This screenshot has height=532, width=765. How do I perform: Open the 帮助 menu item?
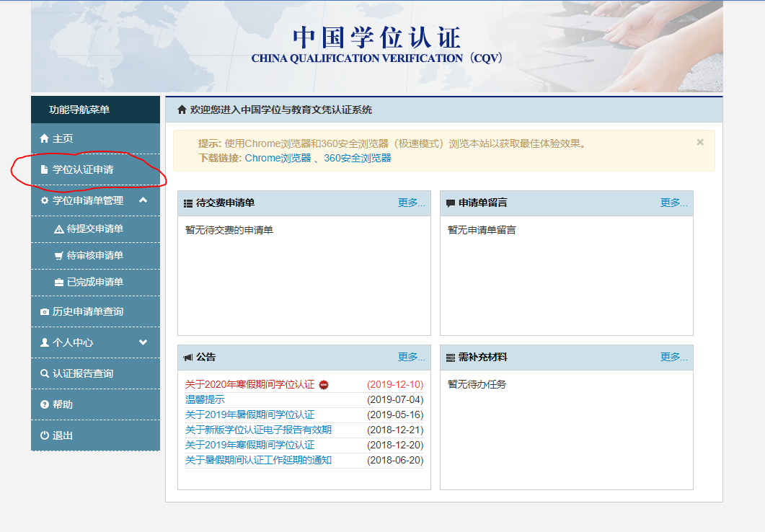[x=63, y=404]
